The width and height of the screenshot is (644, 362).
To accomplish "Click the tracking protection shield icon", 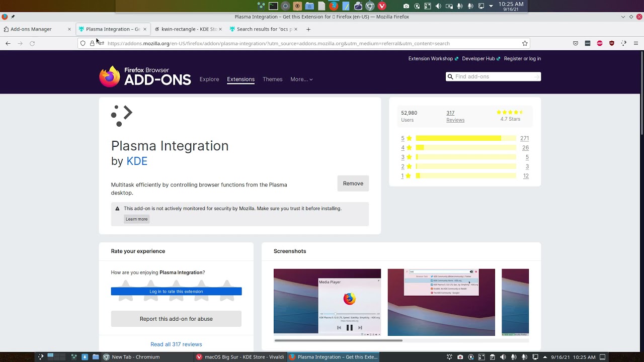I will pyautogui.click(x=83, y=43).
